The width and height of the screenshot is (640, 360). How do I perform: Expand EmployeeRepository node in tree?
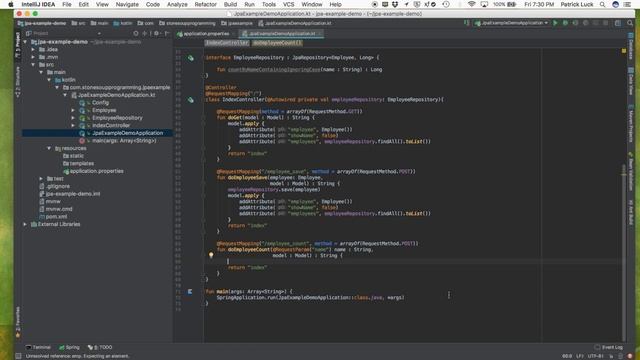73,118
